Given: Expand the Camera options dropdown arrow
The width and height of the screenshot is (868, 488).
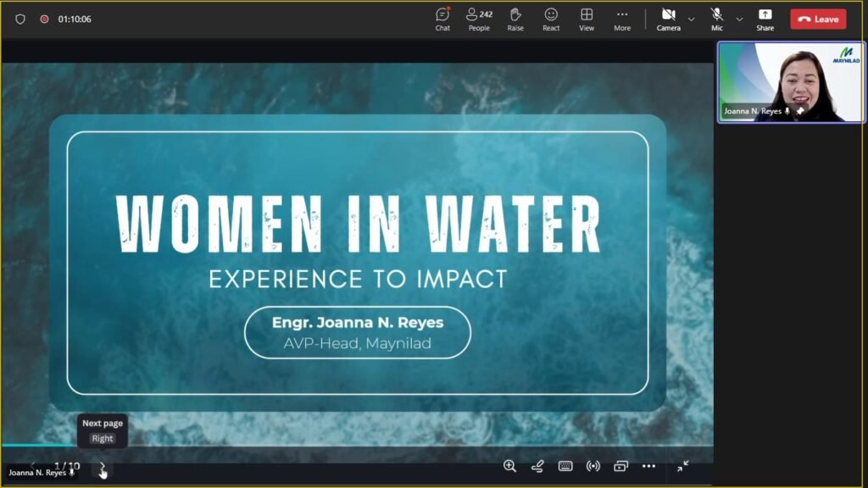Looking at the screenshot, I should [x=691, y=19].
